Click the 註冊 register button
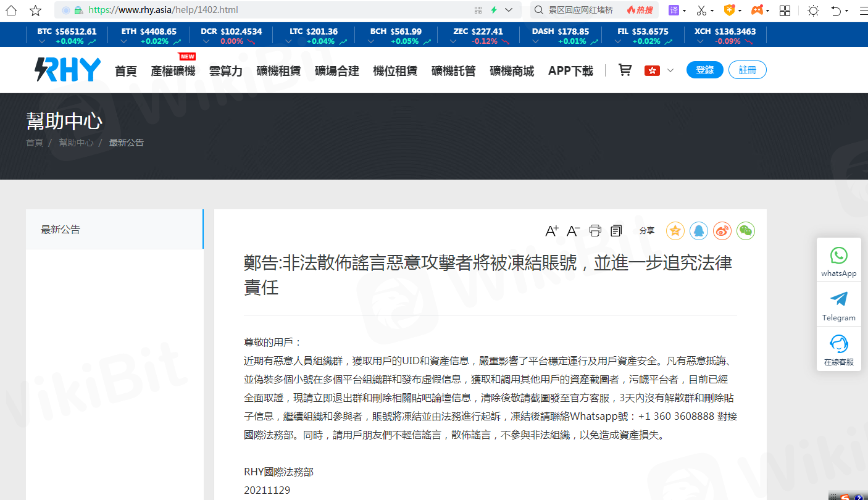 [x=747, y=70]
